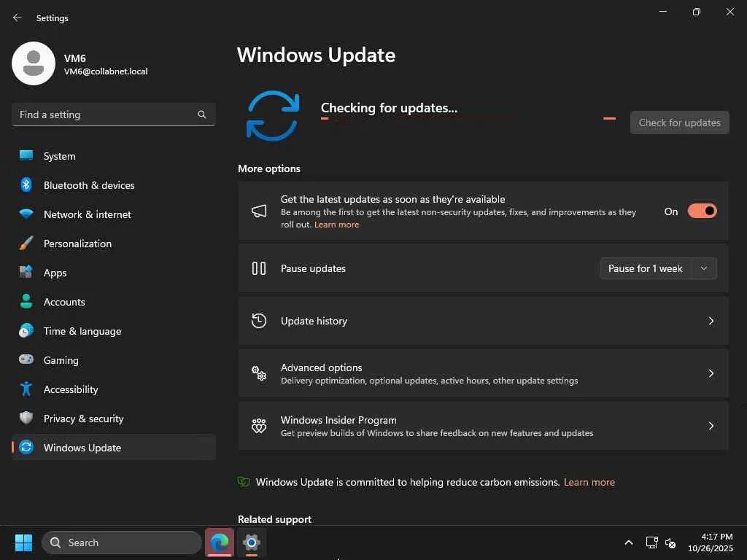Open Learn more link about carbon emissions

[x=589, y=482]
